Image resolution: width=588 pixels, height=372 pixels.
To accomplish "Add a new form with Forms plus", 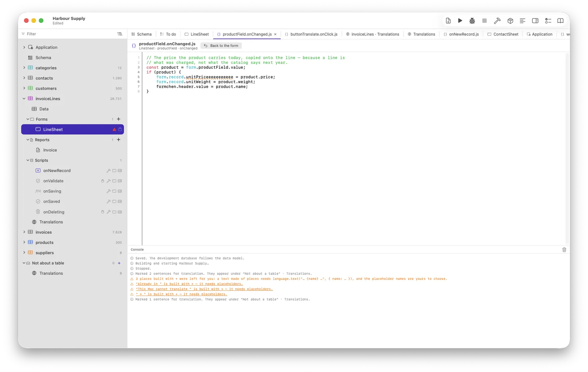I will (119, 119).
